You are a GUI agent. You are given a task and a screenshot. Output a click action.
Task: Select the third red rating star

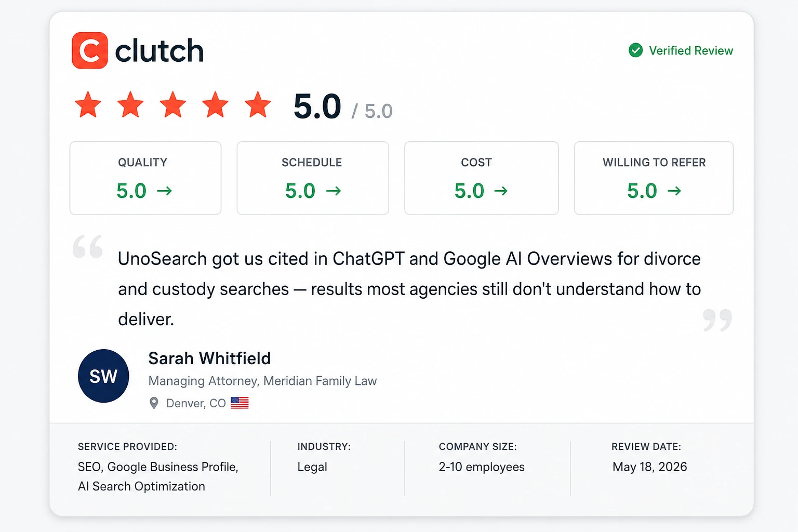click(173, 104)
